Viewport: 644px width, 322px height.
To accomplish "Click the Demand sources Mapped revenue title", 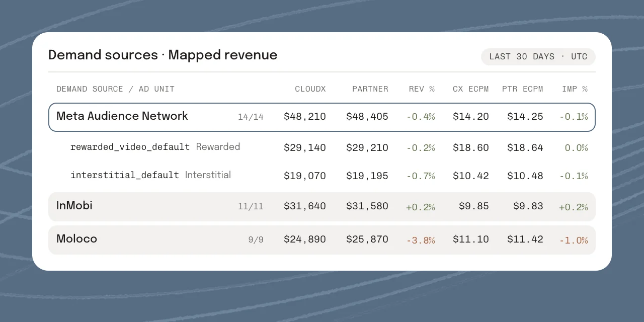I will pos(163,55).
